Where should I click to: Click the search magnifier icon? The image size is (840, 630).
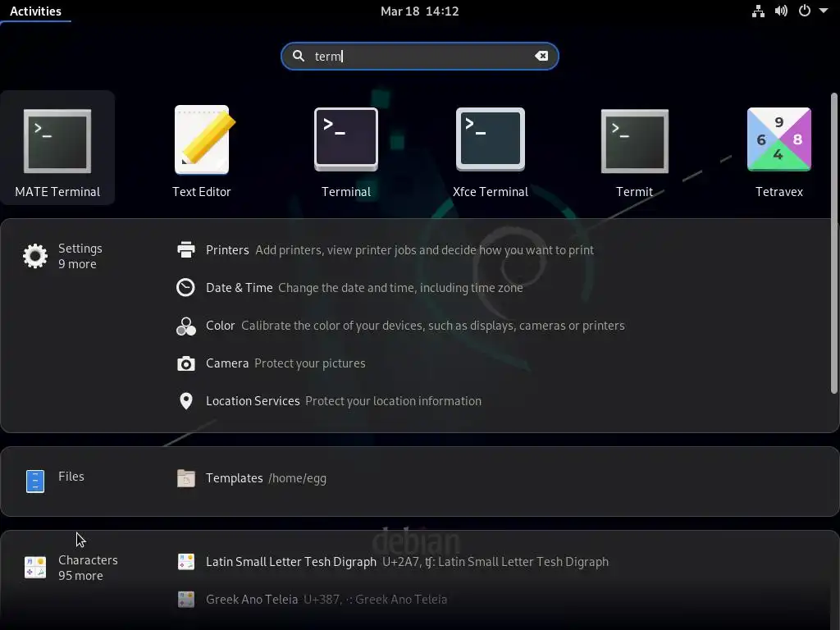[x=299, y=56]
